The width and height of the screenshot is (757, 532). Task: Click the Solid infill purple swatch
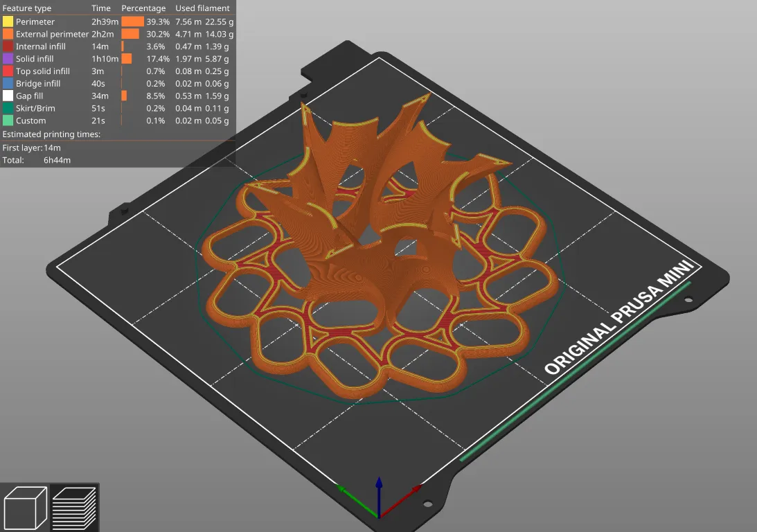click(8, 59)
